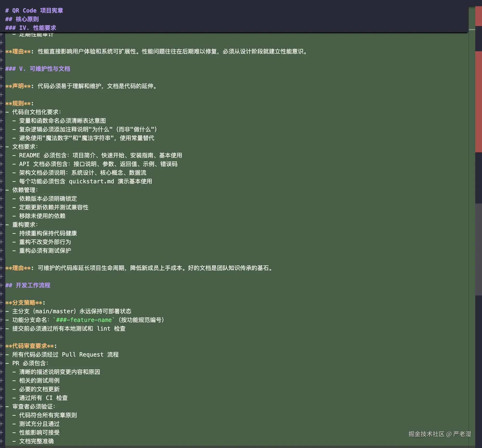Click the green '###-feature-name' inline code

tap(84, 320)
